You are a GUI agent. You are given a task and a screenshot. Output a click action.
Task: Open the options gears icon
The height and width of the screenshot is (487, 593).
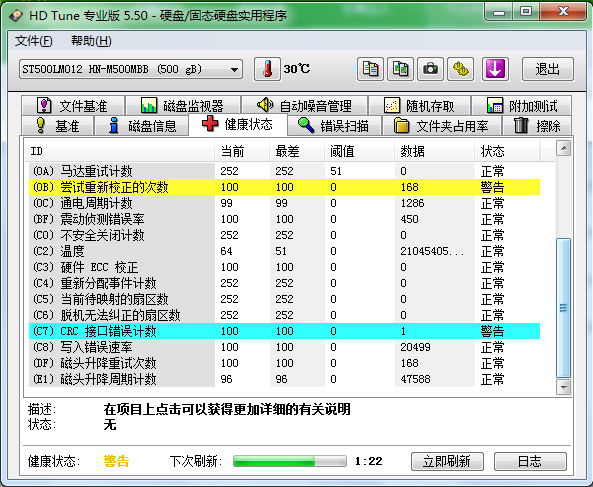[461, 69]
